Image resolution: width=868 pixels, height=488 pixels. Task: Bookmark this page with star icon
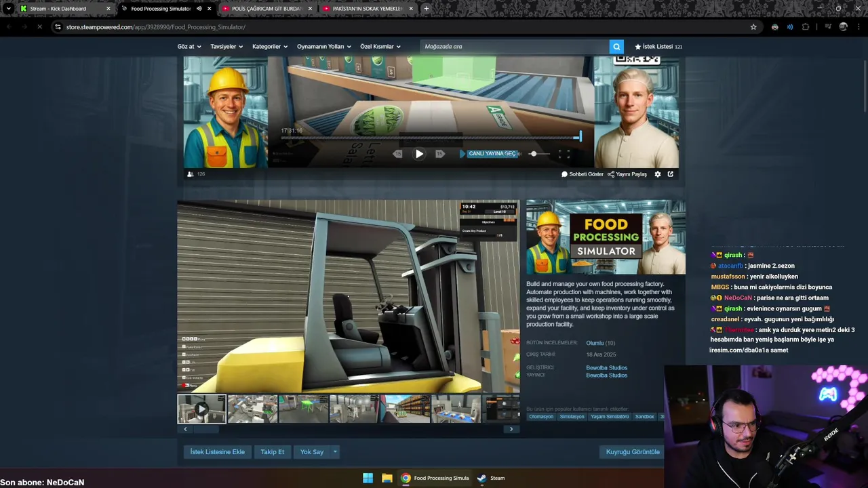(753, 27)
